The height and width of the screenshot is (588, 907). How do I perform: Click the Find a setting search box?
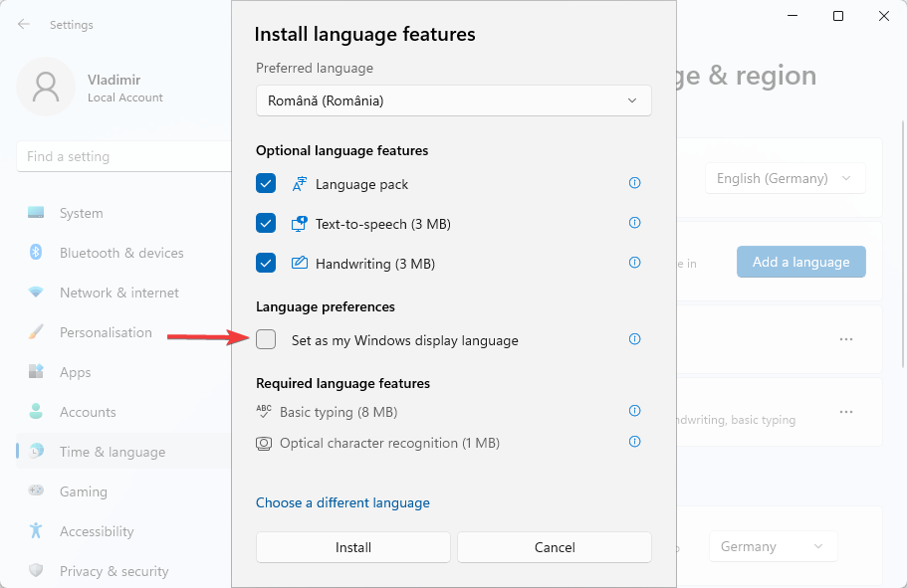point(123,156)
